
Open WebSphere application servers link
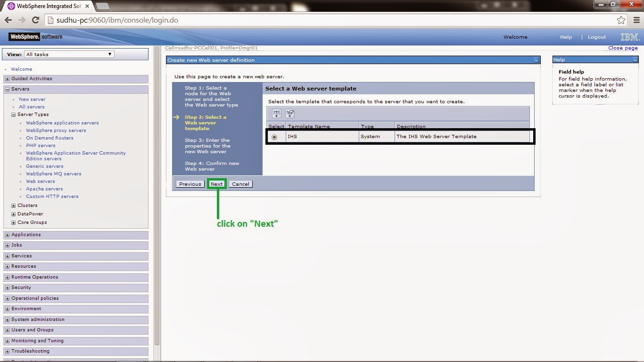click(62, 123)
